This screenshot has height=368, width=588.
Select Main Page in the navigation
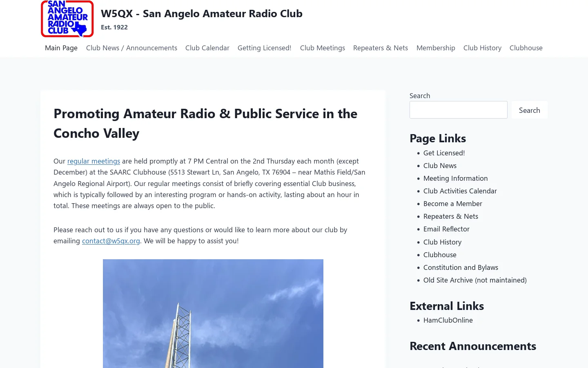pyautogui.click(x=61, y=48)
